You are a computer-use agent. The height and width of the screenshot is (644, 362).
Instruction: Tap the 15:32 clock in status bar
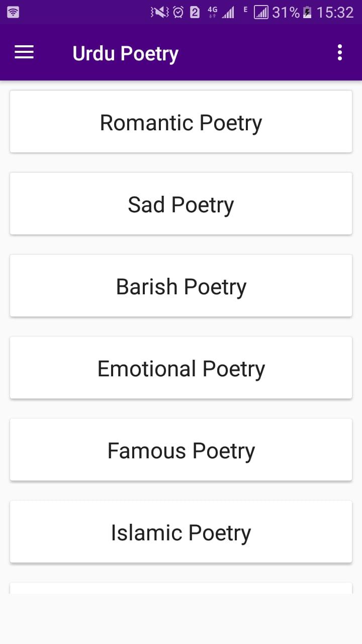335,12
